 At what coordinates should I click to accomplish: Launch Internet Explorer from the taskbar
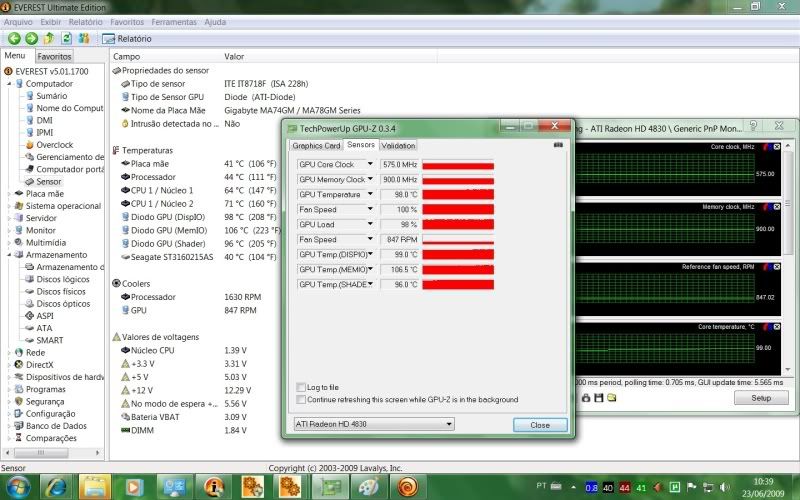56,487
